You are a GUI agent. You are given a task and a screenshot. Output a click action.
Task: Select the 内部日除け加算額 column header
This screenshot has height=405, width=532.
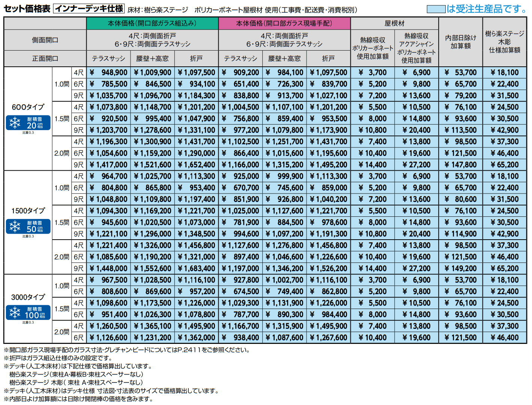tap(461, 42)
